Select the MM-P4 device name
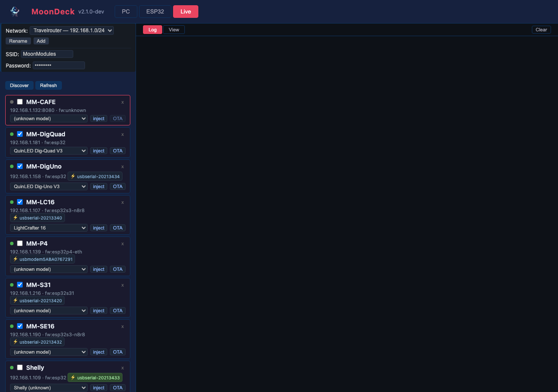558x392 pixels. [37, 243]
